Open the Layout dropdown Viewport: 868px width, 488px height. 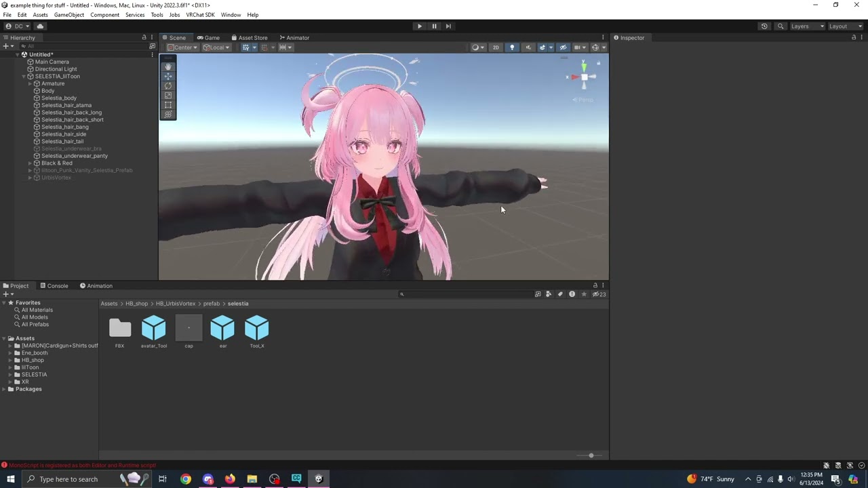[x=845, y=26]
